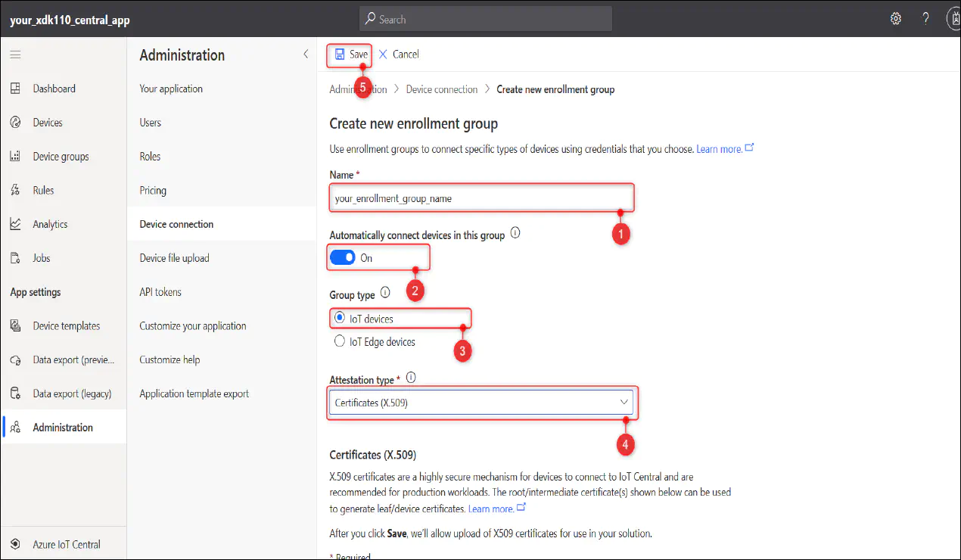Screen dimensions: 961x560
Task: Click the enrollment group Name input field
Action: click(x=481, y=198)
